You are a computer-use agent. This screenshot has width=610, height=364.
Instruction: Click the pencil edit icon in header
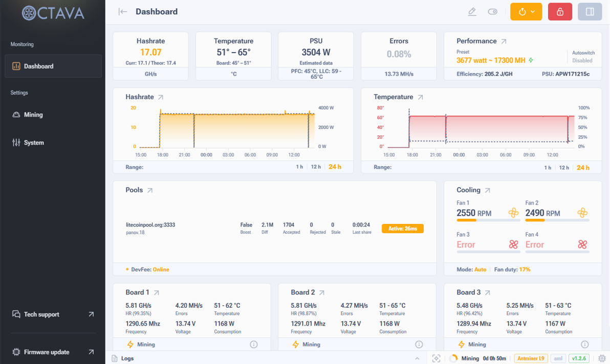coord(472,12)
